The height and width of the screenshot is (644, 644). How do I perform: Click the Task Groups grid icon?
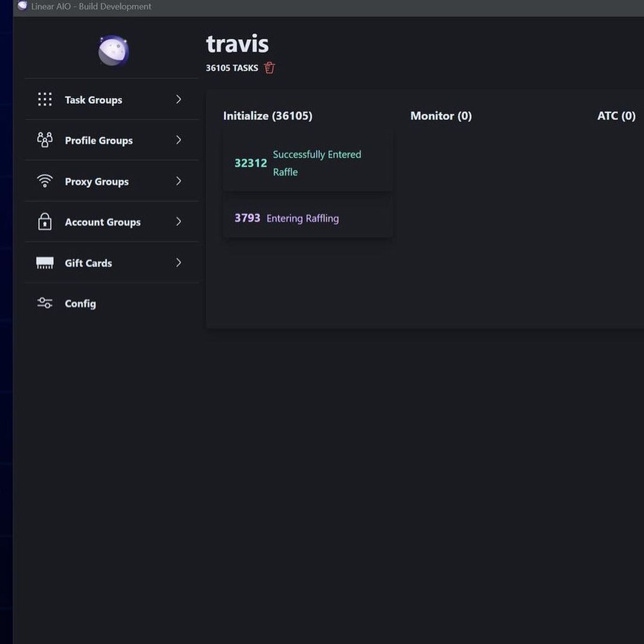[x=45, y=100]
